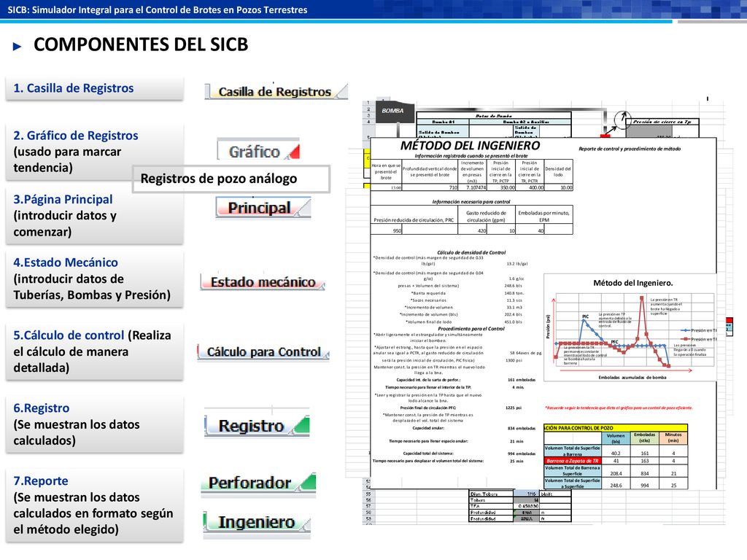
Task: Click 'Información necesaria para control' heading
Action: coord(471,202)
